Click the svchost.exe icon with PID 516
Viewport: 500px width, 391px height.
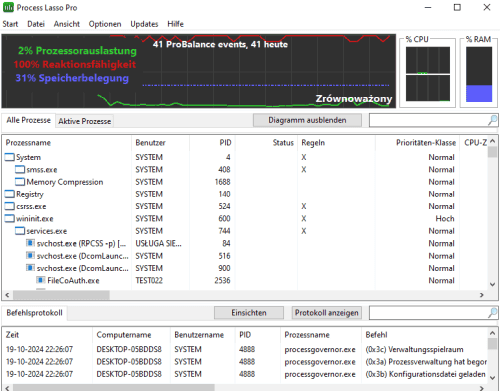(30, 256)
